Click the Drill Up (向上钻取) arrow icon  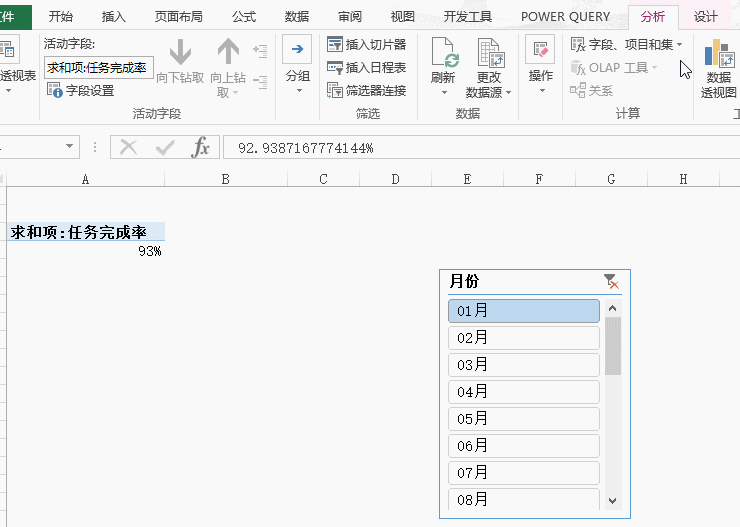229,53
